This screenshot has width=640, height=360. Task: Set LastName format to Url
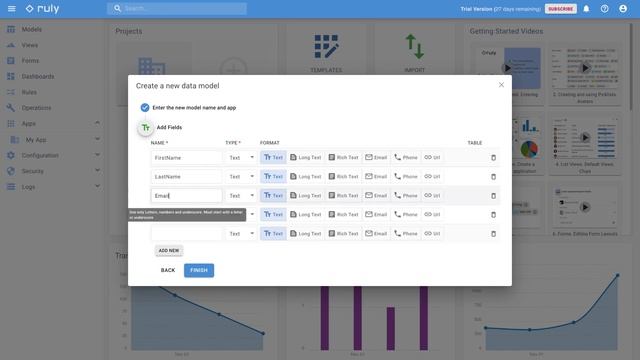coord(432,177)
